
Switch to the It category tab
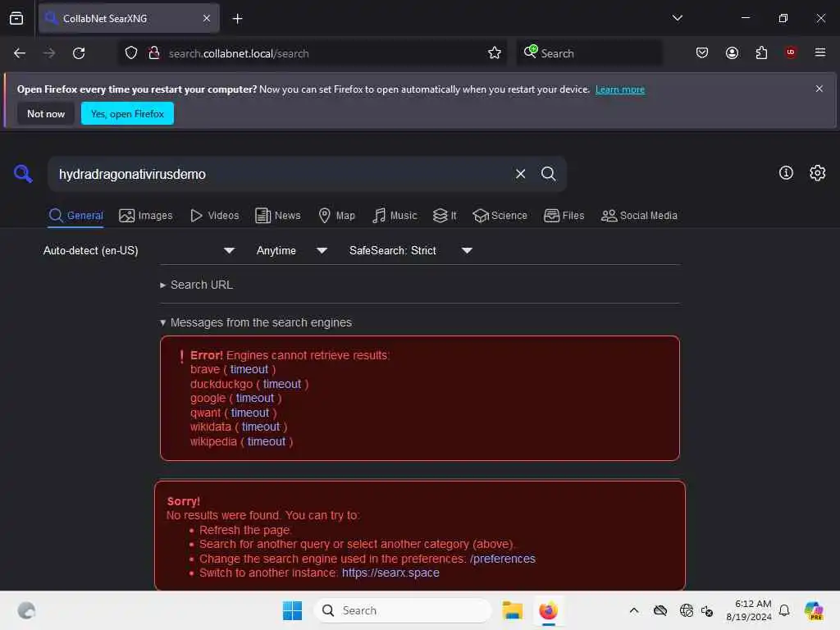(445, 216)
